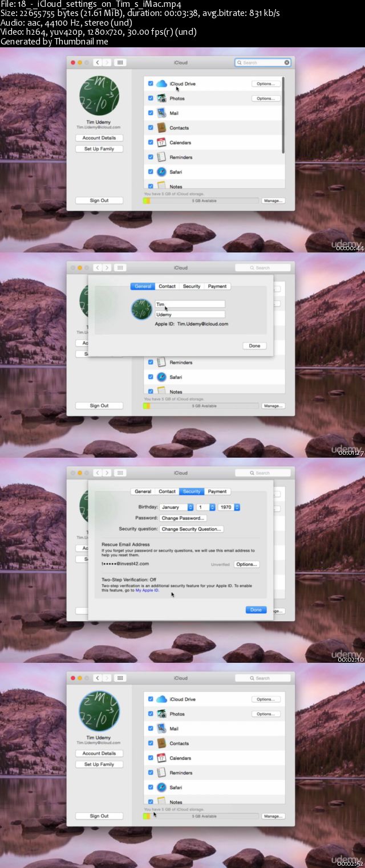Click the last name field containing Udemy
This screenshot has width=365, height=868.
(x=190, y=315)
